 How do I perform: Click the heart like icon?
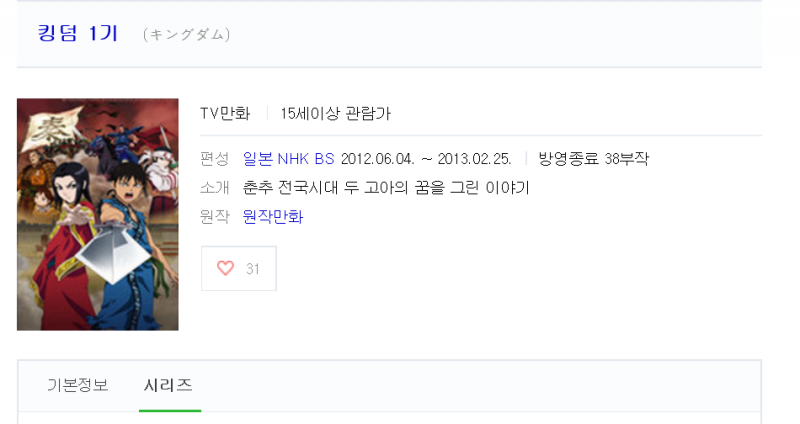tap(225, 268)
